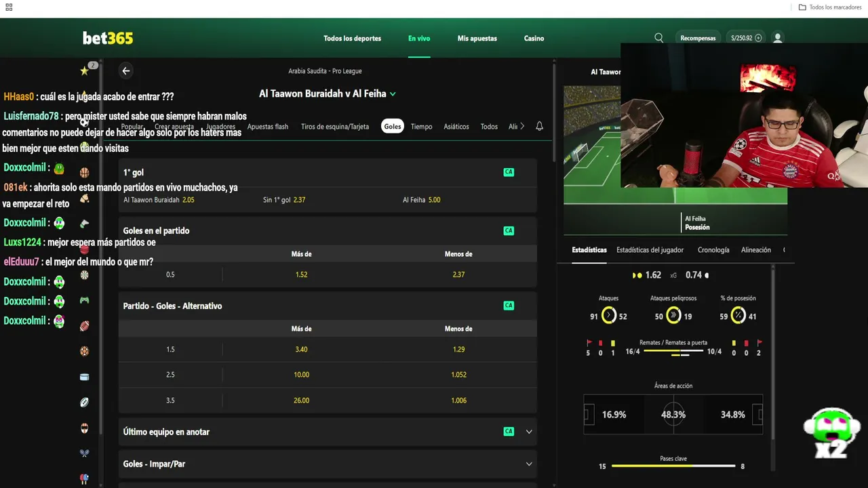The height and width of the screenshot is (488, 868).
Task: Click the Arabia Saudita - Pro League label
Action: coord(325,71)
